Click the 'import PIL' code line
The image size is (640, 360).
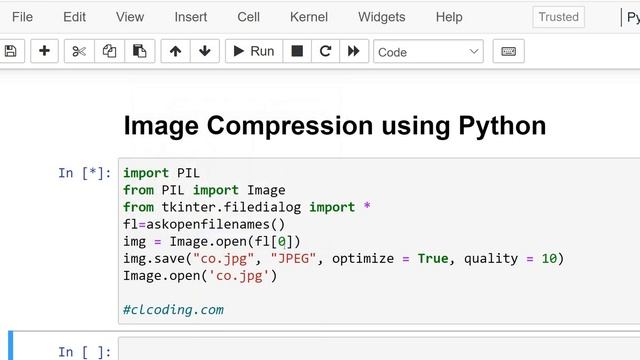click(x=161, y=173)
